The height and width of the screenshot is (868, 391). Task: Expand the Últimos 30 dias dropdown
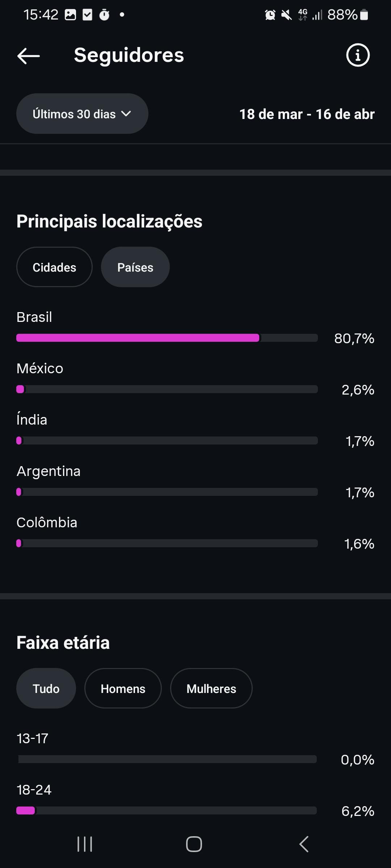[82, 114]
